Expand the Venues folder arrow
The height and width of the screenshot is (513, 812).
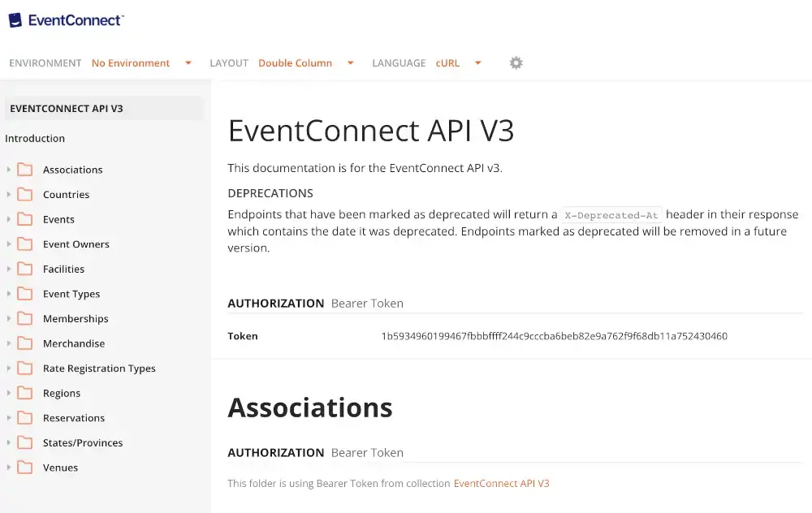click(9, 468)
